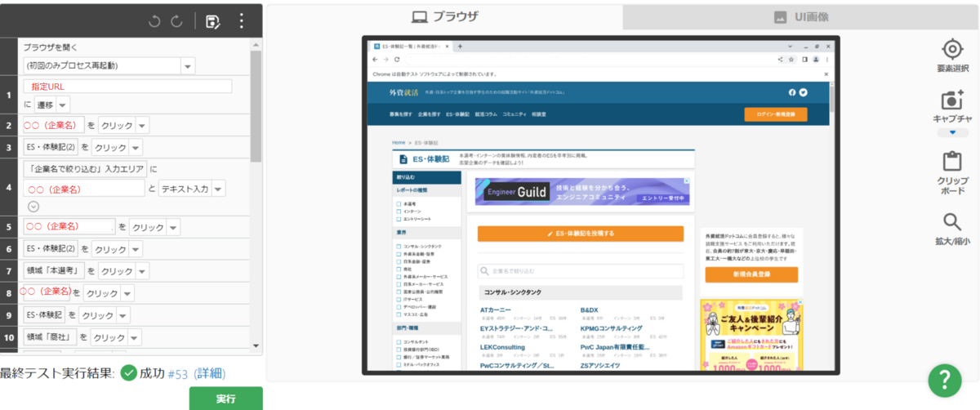Click the redo arrow icon in top toolbar
The height and width of the screenshot is (410, 980).
pyautogui.click(x=176, y=22)
